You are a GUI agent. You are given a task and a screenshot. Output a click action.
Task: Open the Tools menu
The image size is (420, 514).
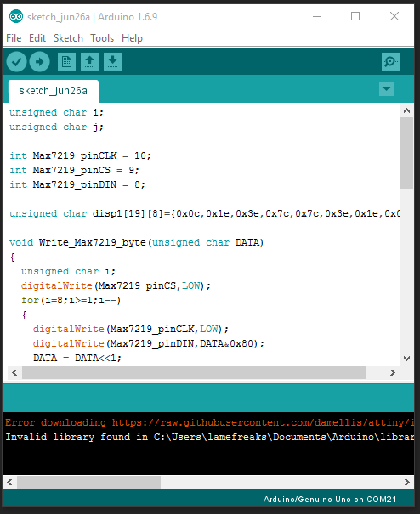[102, 38]
